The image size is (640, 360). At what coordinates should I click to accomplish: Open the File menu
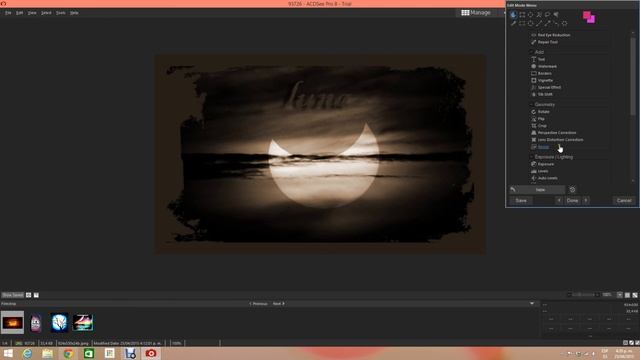[8, 13]
